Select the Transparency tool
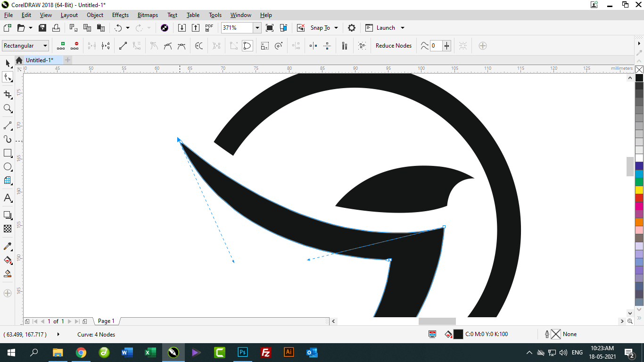Image resolution: width=644 pixels, height=362 pixels. click(8, 229)
